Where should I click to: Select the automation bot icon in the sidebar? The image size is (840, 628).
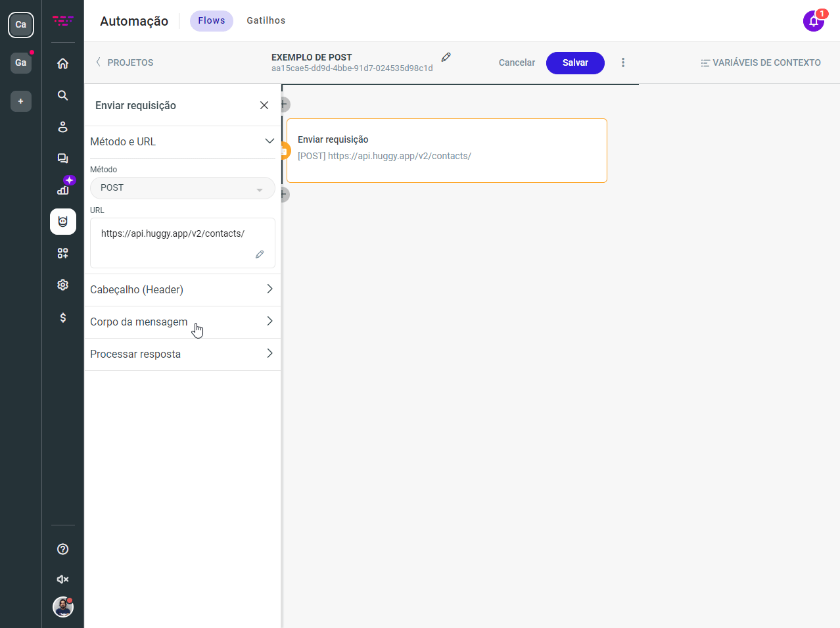pos(63,222)
